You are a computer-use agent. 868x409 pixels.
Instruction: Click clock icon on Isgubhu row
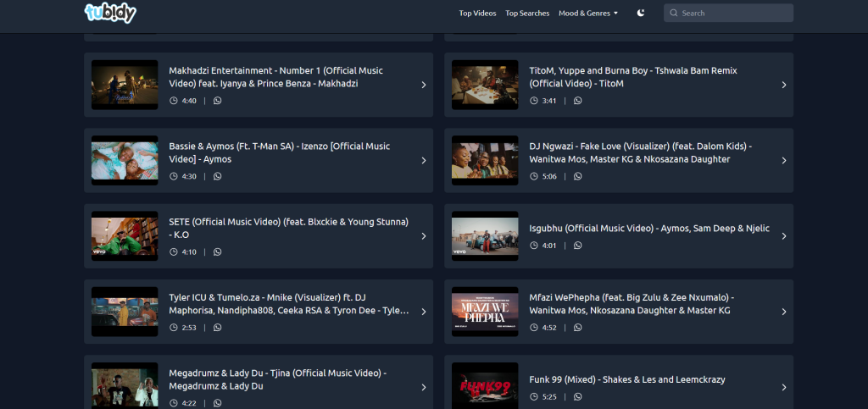534,246
